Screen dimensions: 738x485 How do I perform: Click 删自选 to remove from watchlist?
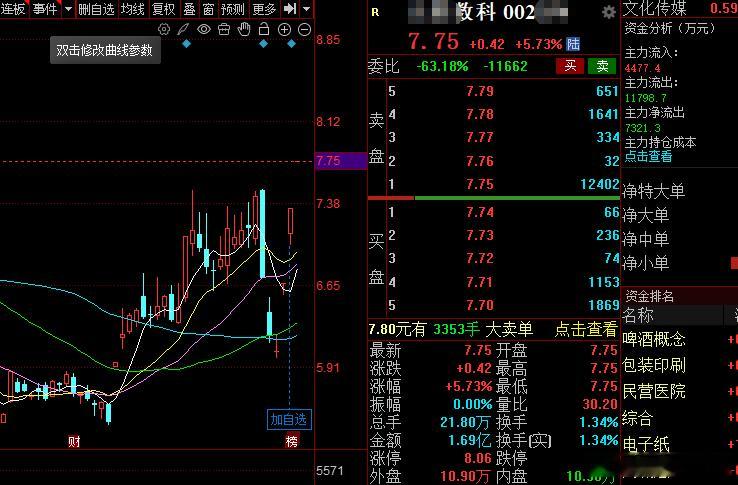[x=96, y=8]
